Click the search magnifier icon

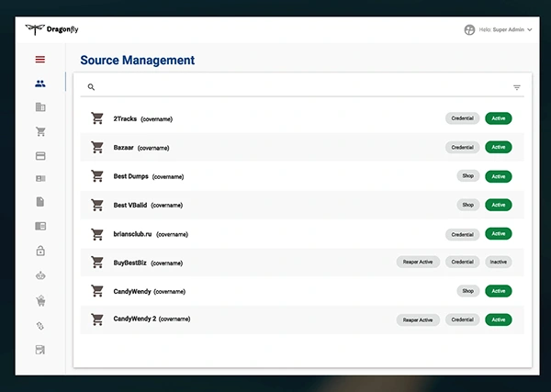tap(91, 87)
